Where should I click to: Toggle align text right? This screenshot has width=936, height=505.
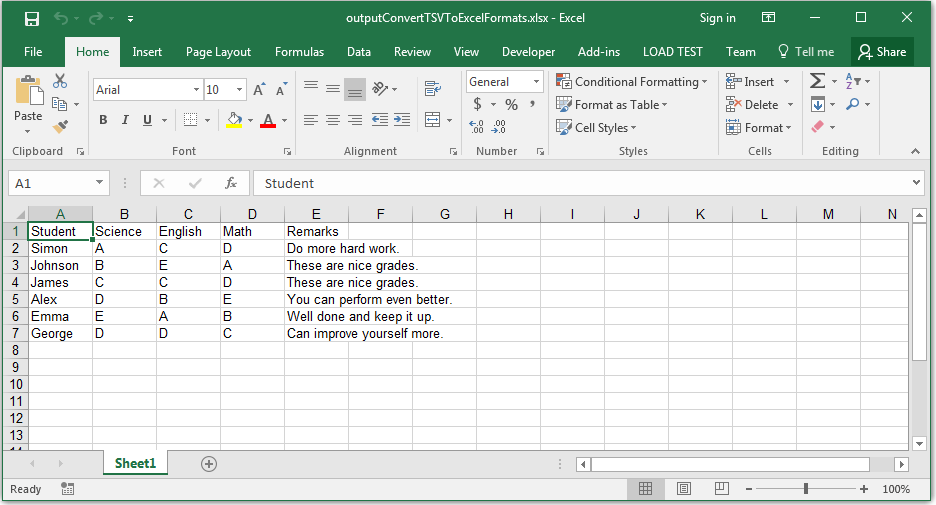pyautogui.click(x=355, y=119)
